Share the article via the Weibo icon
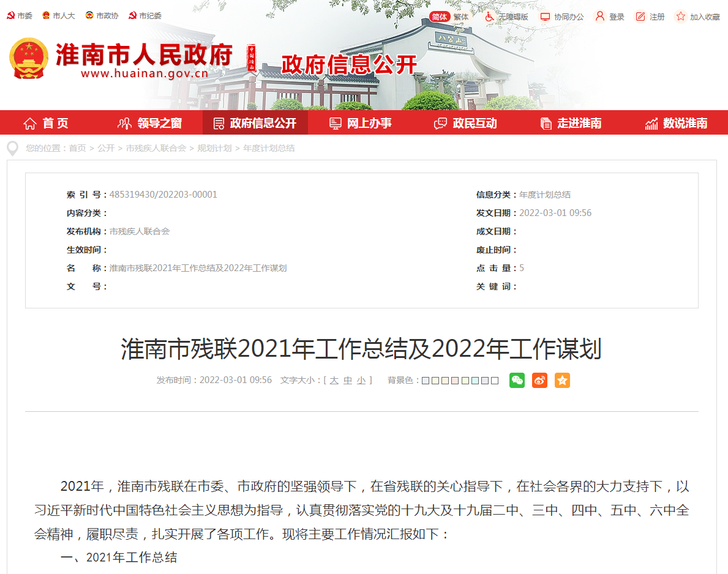This screenshot has width=728, height=574. pyautogui.click(x=539, y=381)
